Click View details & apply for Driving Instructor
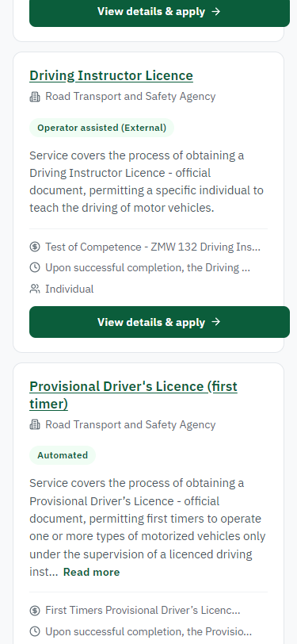 [159, 322]
